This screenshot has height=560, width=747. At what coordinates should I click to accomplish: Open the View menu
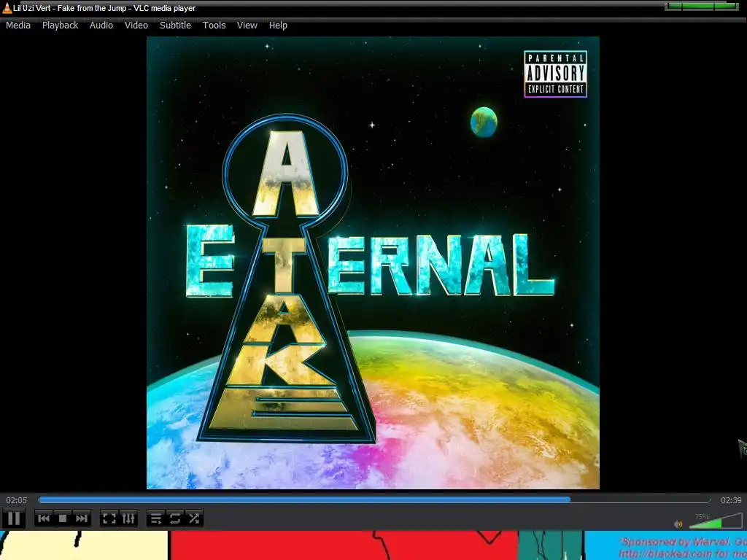point(247,26)
